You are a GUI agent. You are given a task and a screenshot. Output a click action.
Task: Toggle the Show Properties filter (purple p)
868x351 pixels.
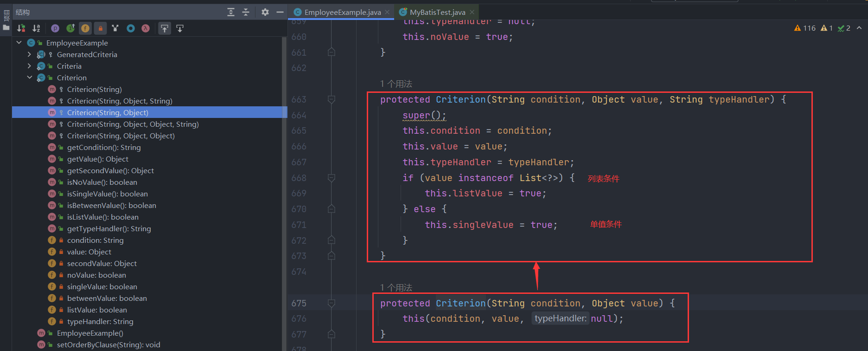click(55, 28)
